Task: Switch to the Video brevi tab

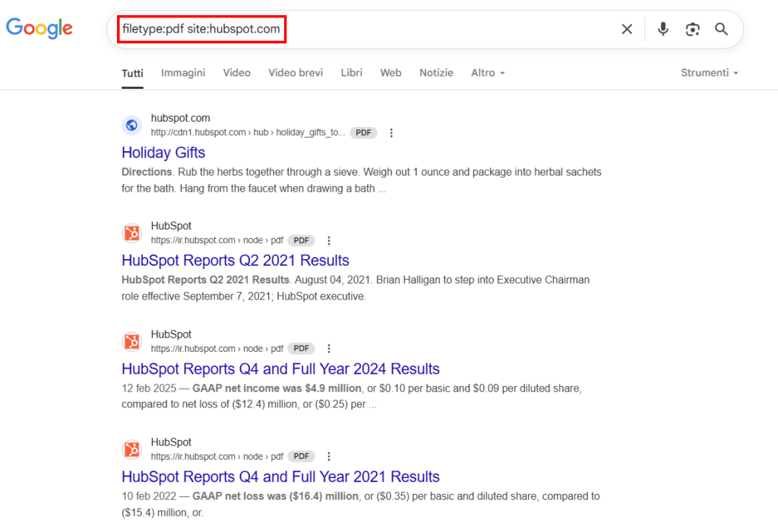Action: (x=296, y=73)
